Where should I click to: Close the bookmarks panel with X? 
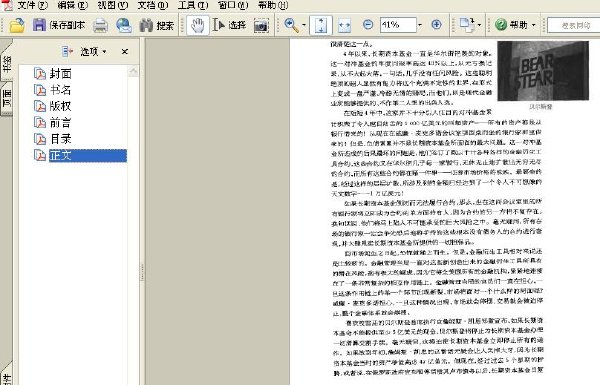(125, 51)
